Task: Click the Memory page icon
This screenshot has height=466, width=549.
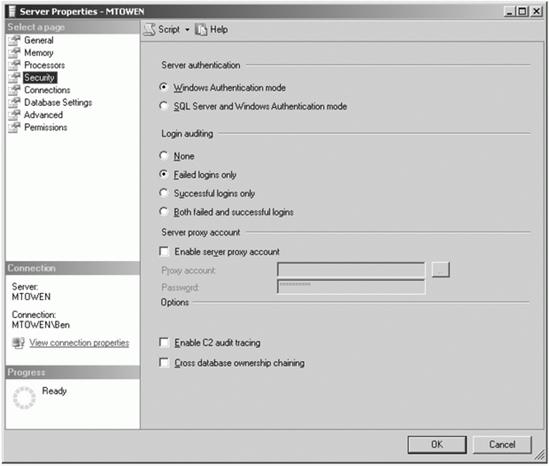Action: (x=14, y=53)
